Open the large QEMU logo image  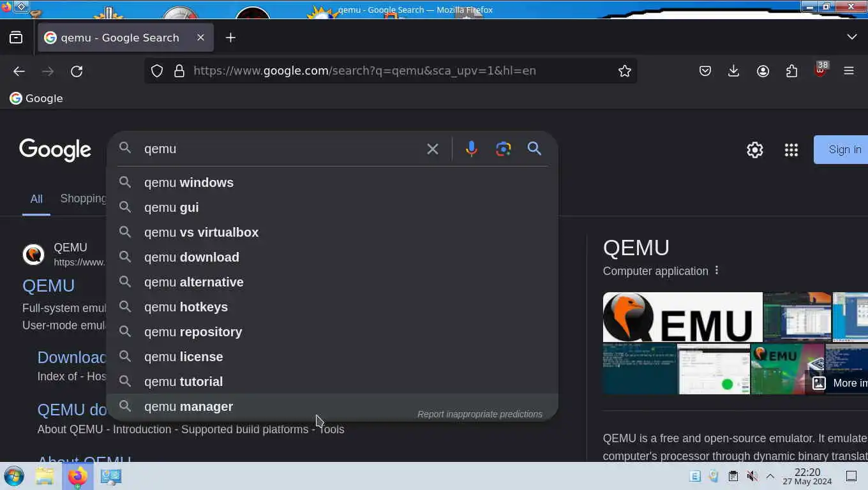(682, 317)
